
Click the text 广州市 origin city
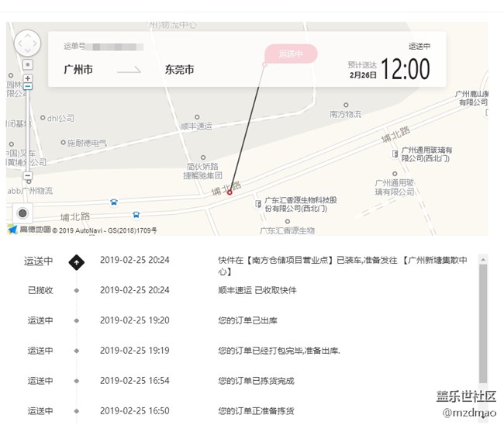tap(78, 70)
